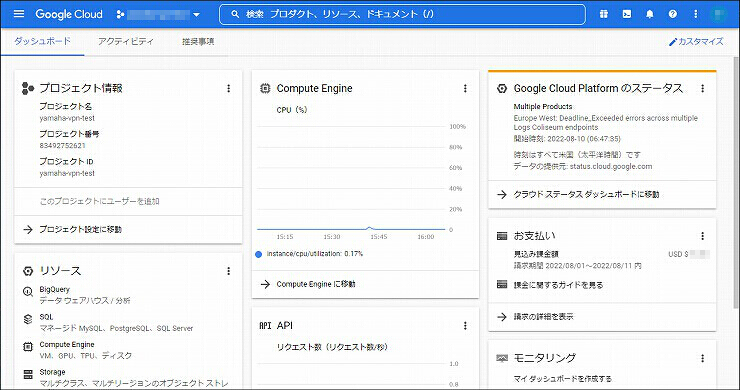Open the notifications bell

tap(650, 14)
